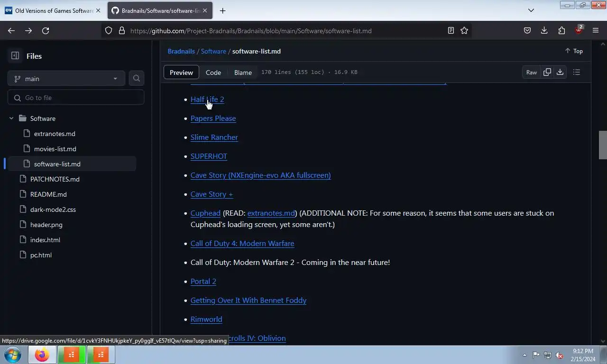607x364 pixels.
Task: Open the Windows Start menu
Action: pos(12,355)
